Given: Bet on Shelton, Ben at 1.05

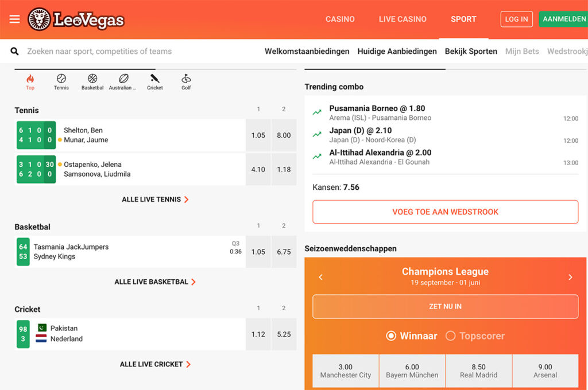Looking at the screenshot, I should coord(258,135).
